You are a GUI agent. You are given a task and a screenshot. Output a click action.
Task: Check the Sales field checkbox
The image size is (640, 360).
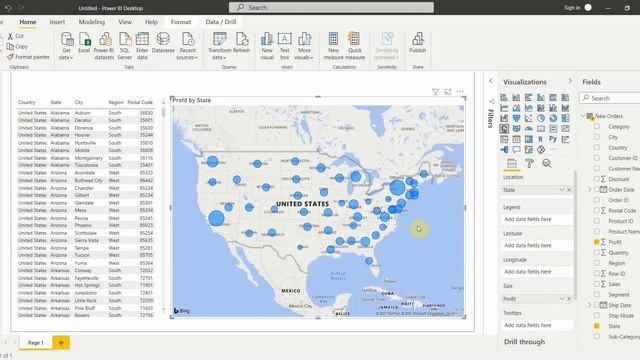597,284
